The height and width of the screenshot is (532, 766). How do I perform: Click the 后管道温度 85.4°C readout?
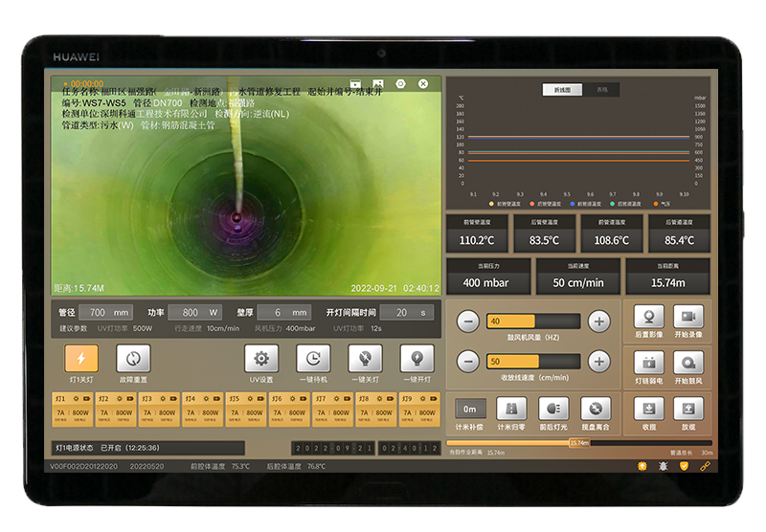click(680, 233)
